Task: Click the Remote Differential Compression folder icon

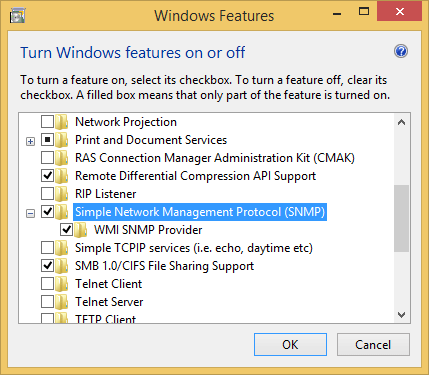Action: (x=62, y=176)
